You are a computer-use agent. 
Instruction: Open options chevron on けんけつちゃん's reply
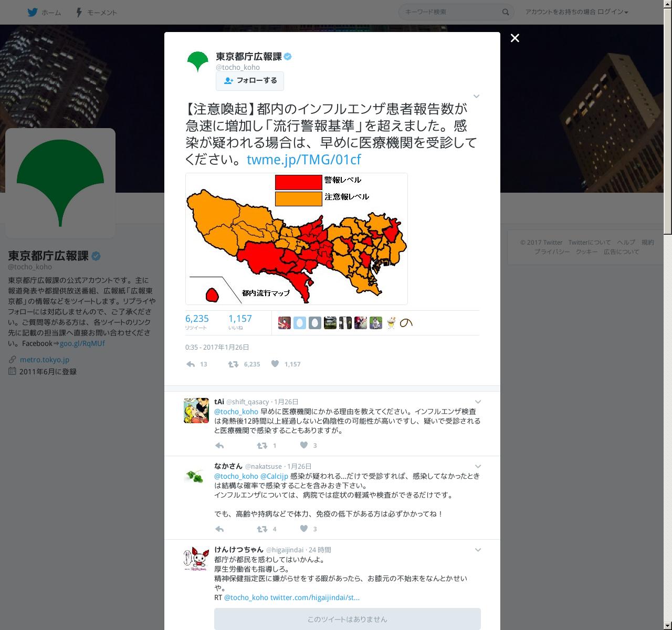478,550
